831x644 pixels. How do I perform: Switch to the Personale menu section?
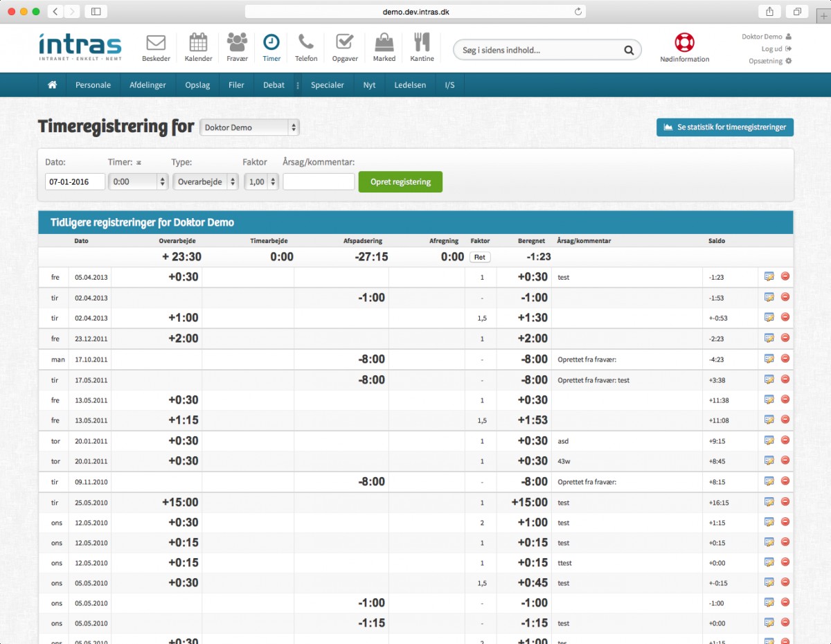tap(93, 84)
